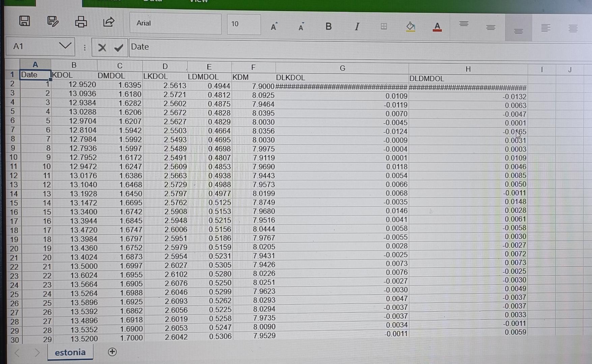The width and height of the screenshot is (592, 364).
Task: Toggle bold formatting
Action: click(328, 26)
